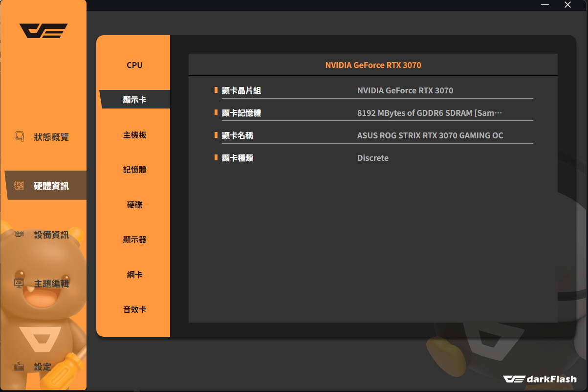Open 設定 settings page
This screenshot has height=392, width=588.
pos(44,367)
